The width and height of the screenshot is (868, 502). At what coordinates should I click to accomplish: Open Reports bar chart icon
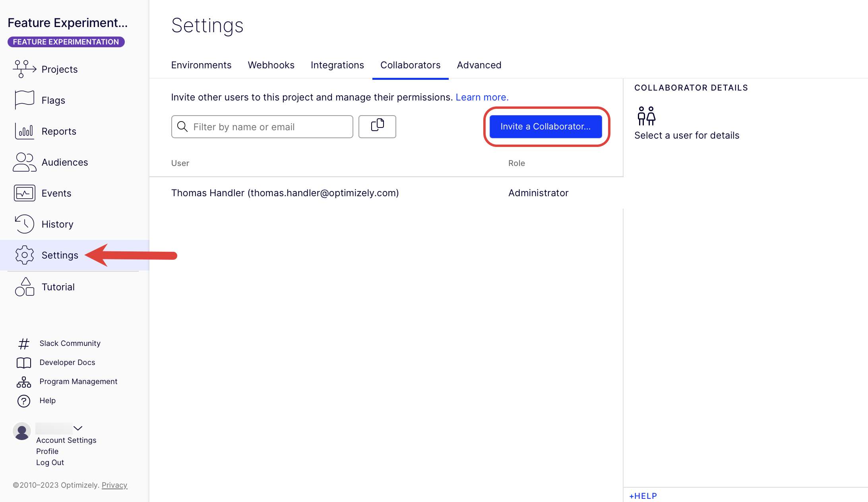[x=24, y=131]
